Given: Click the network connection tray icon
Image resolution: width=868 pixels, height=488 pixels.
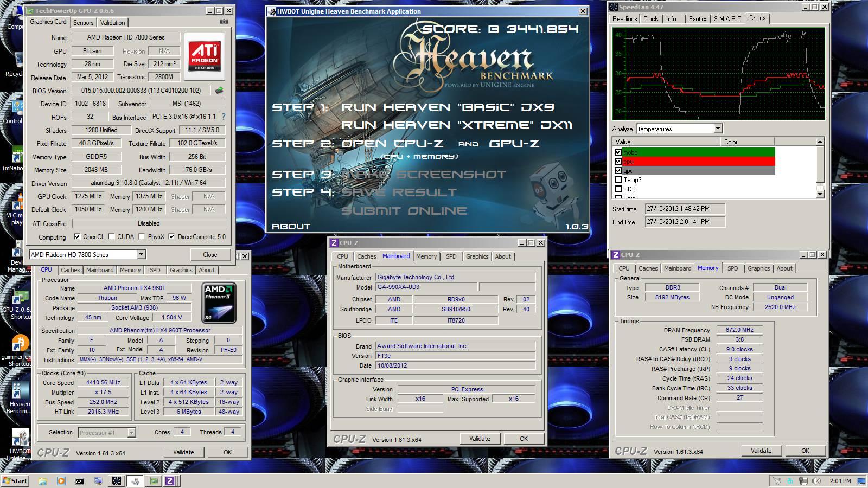Looking at the screenshot, I should pyautogui.click(x=803, y=481).
